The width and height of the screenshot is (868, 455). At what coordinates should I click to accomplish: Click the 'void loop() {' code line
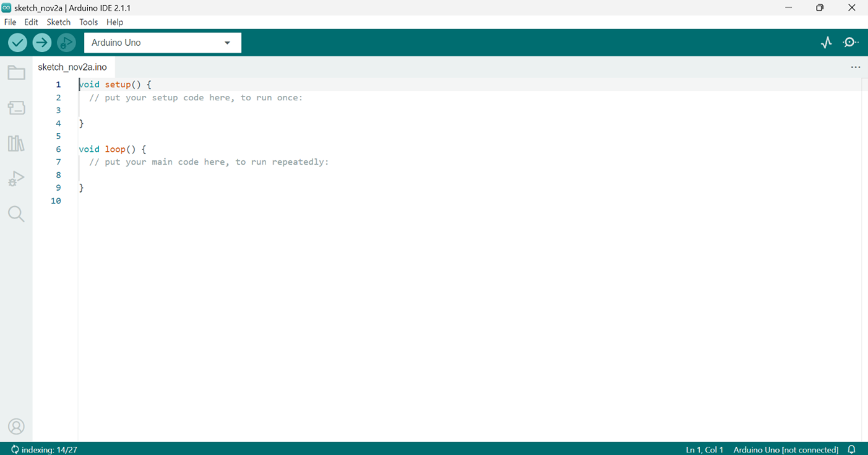tap(112, 149)
